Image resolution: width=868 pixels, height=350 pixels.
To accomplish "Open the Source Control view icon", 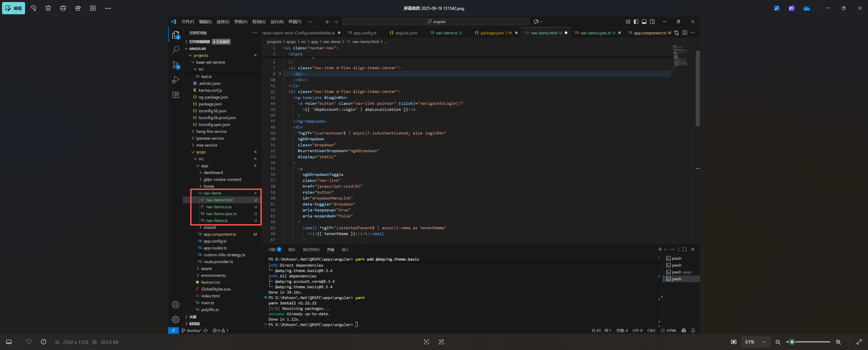I will [176, 64].
